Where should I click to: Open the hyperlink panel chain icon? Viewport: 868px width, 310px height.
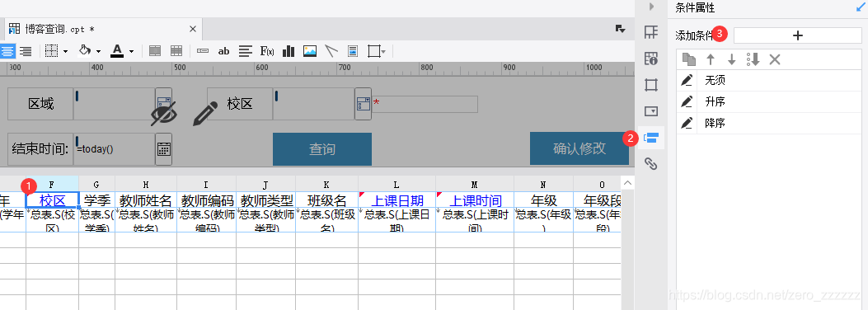pyautogui.click(x=651, y=163)
